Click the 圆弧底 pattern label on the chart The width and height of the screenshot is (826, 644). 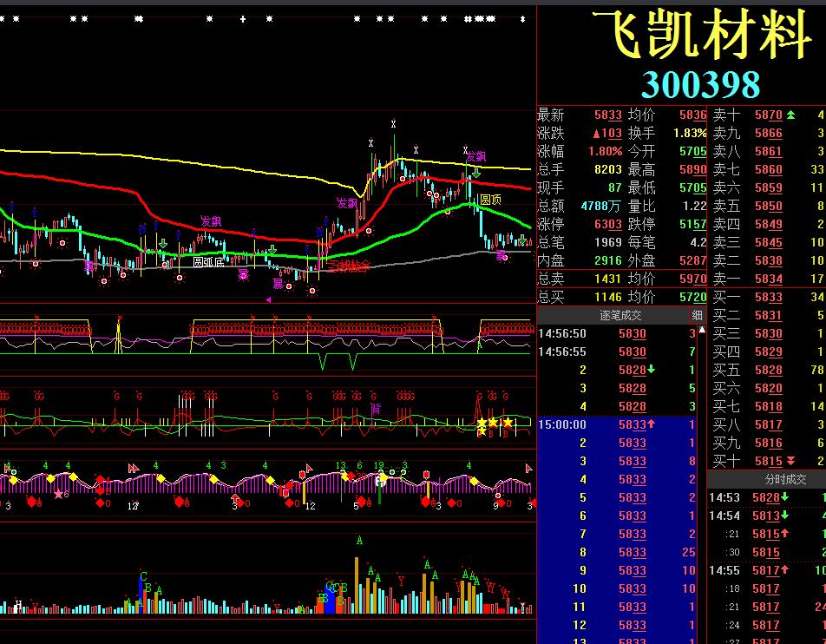[x=208, y=262]
